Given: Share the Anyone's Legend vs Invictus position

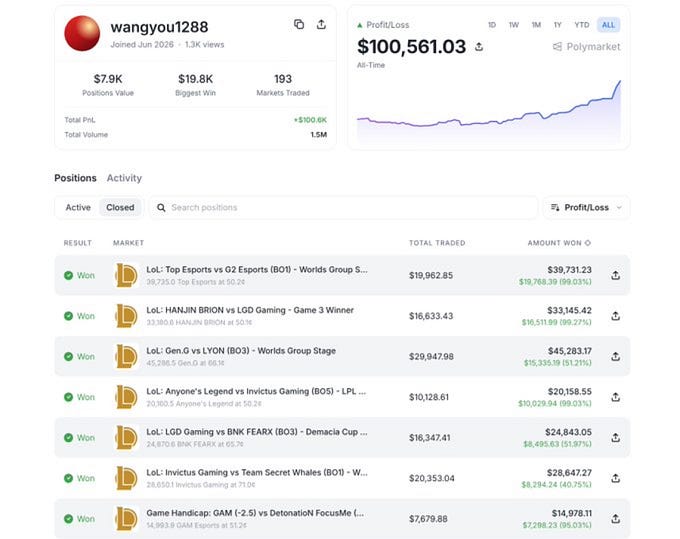Looking at the screenshot, I should tap(615, 397).
